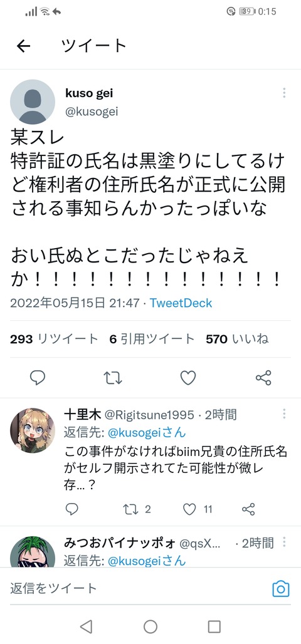The height and width of the screenshot is (644, 301).
Task: View the 293 リツイート list
Action: coord(55,339)
